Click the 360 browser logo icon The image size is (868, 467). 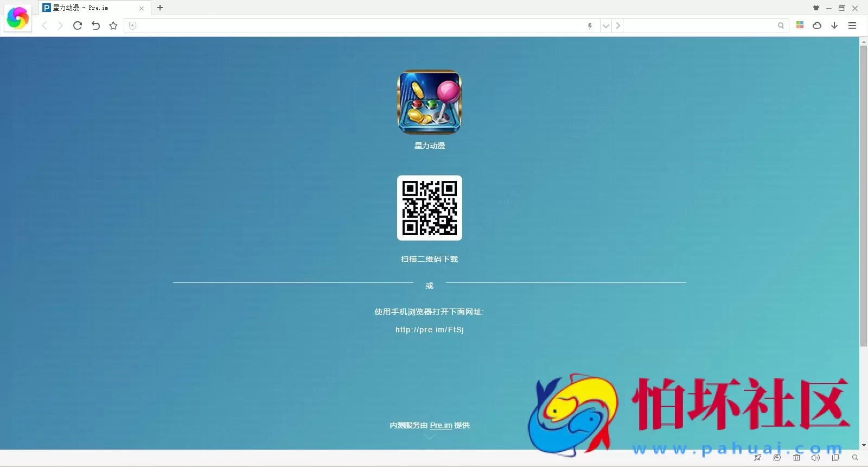pyautogui.click(x=18, y=18)
